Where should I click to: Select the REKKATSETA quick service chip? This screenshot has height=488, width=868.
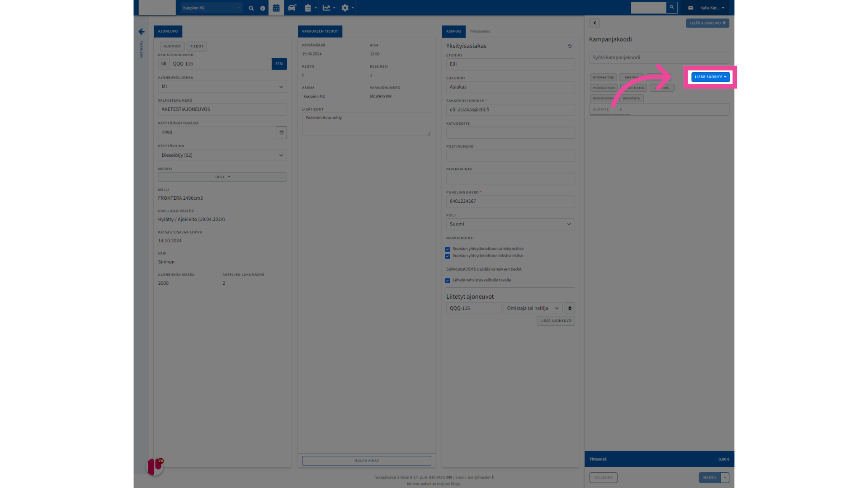(632, 98)
